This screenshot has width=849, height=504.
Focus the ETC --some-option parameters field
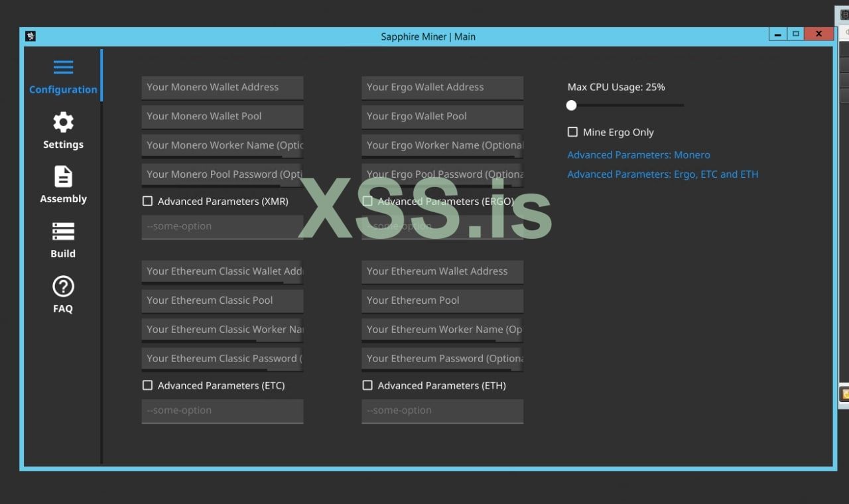(222, 411)
